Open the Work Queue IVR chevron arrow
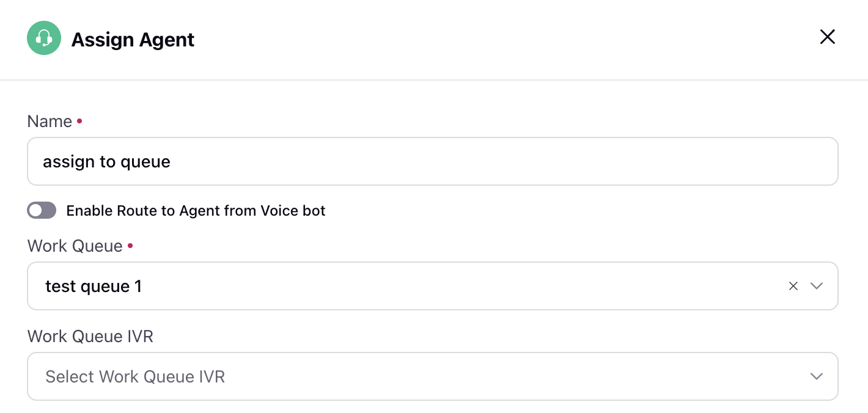The height and width of the screenshot is (413, 868). pyautogui.click(x=817, y=376)
